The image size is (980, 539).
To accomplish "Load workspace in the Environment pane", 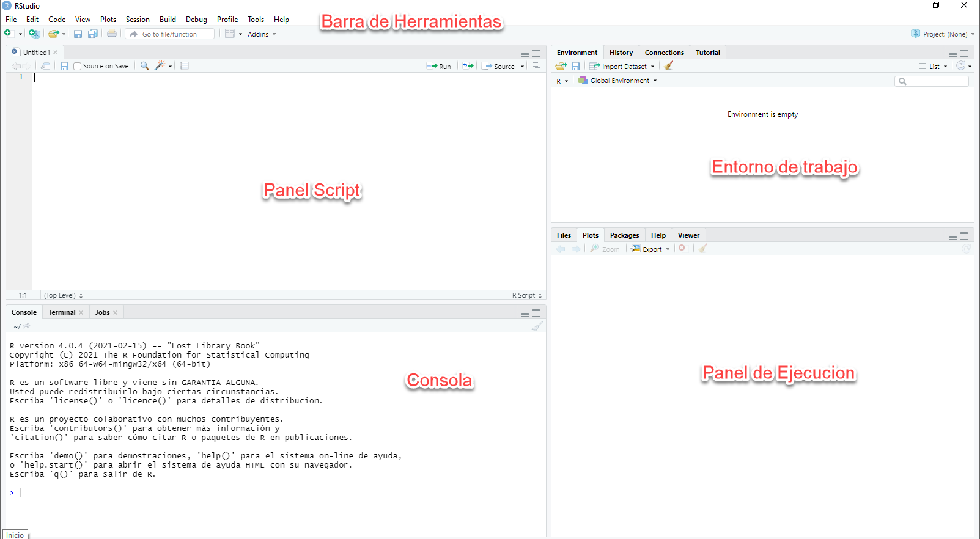I will pos(561,66).
